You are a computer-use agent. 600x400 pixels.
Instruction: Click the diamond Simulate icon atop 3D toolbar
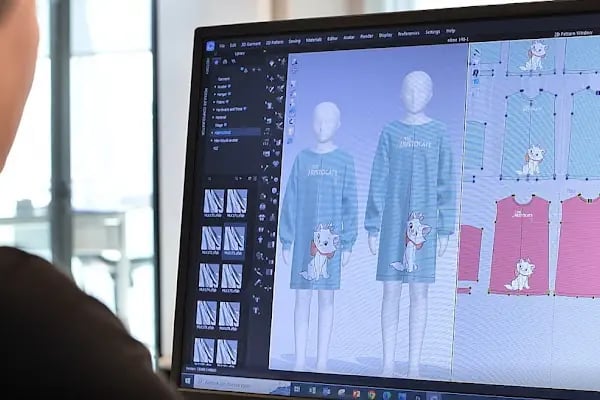click(x=272, y=64)
